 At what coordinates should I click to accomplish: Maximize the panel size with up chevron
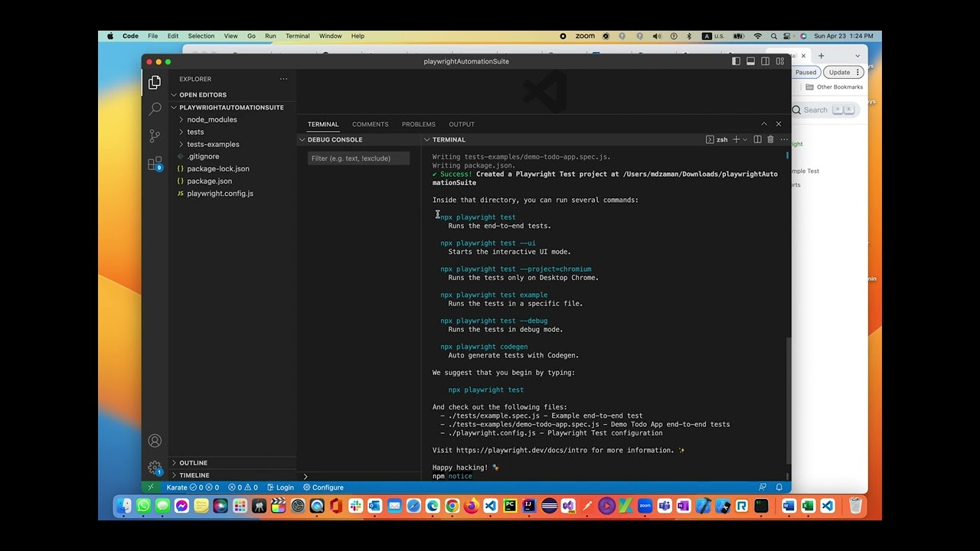tap(763, 124)
